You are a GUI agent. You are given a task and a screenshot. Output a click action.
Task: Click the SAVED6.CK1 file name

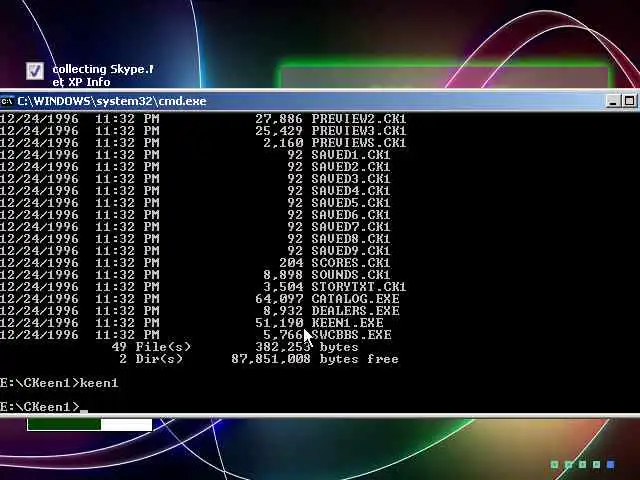click(351, 215)
